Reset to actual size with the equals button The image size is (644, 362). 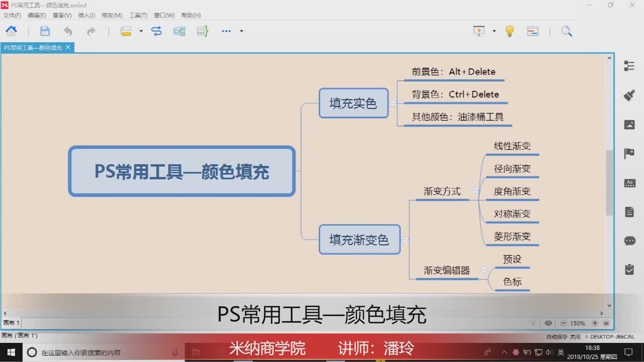coord(606,323)
